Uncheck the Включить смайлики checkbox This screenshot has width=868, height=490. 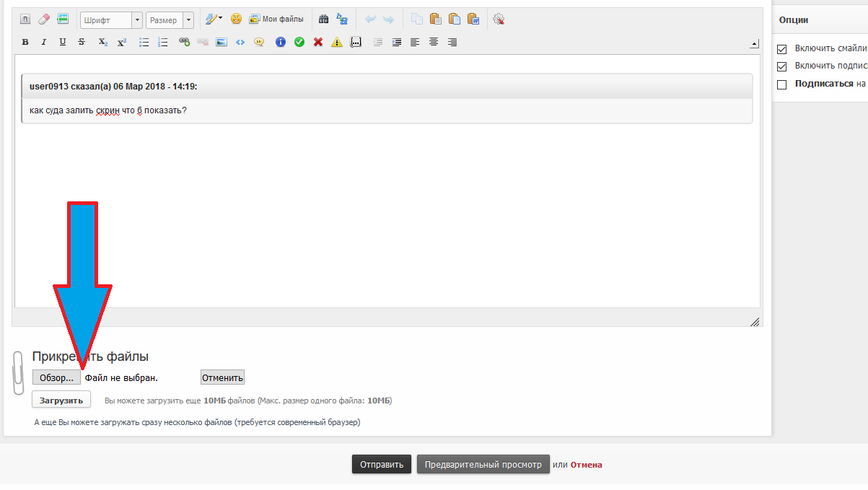(781, 49)
